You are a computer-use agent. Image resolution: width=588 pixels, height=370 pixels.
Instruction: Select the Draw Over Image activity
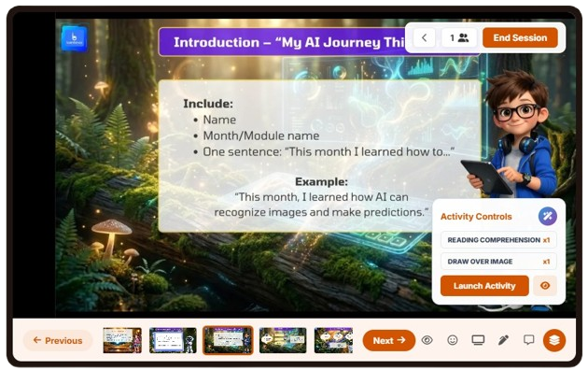click(x=498, y=262)
